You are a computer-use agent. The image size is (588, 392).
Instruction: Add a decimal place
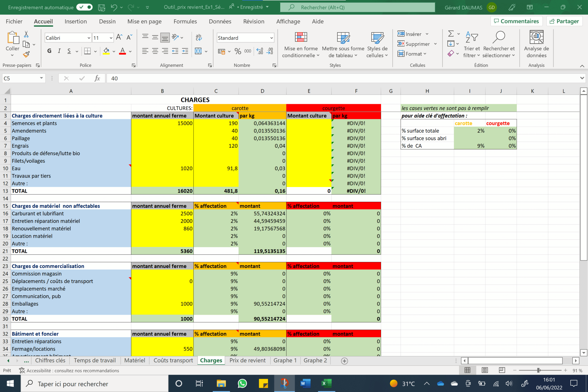[x=260, y=51]
